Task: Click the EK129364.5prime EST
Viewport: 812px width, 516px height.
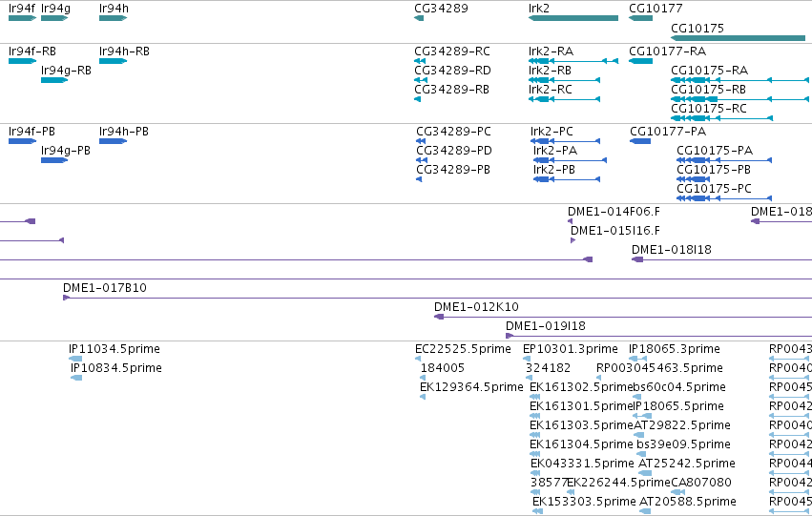Action: tap(423, 397)
